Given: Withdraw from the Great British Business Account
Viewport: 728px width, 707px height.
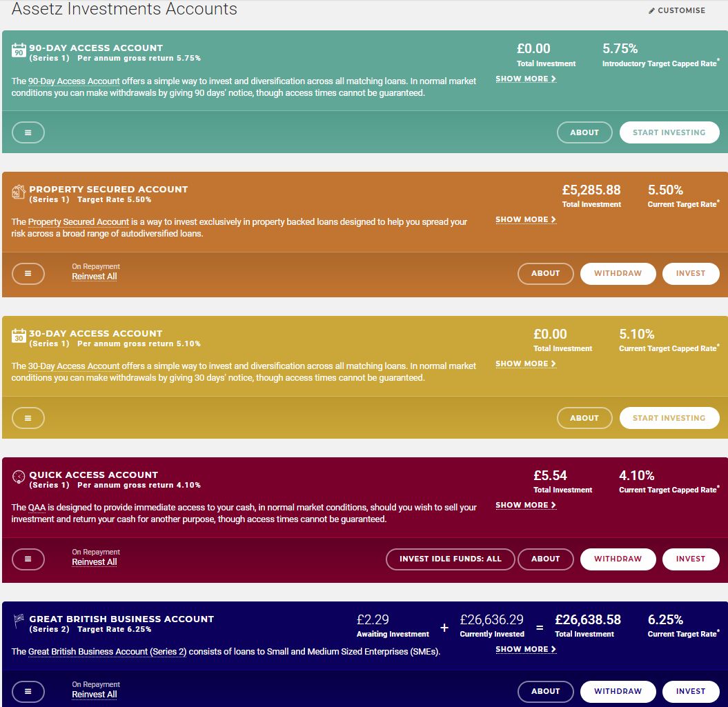Looking at the screenshot, I should click(x=618, y=691).
